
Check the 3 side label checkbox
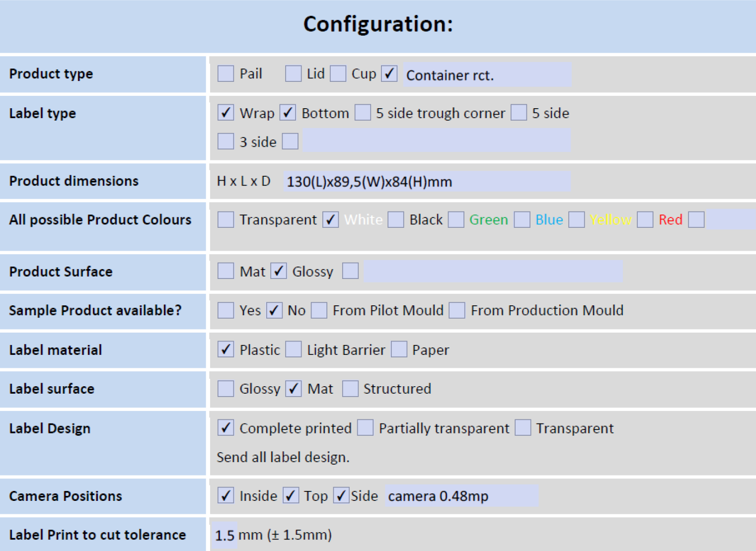[226, 141]
